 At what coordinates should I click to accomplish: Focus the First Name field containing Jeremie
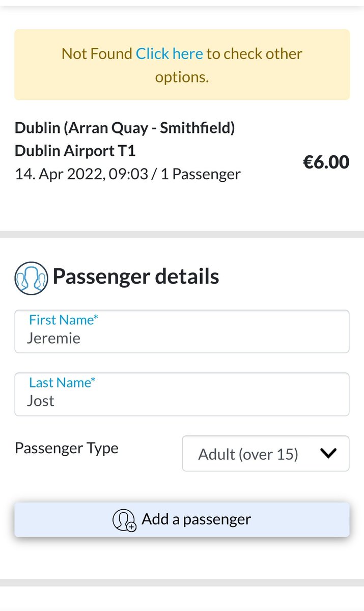click(x=182, y=331)
